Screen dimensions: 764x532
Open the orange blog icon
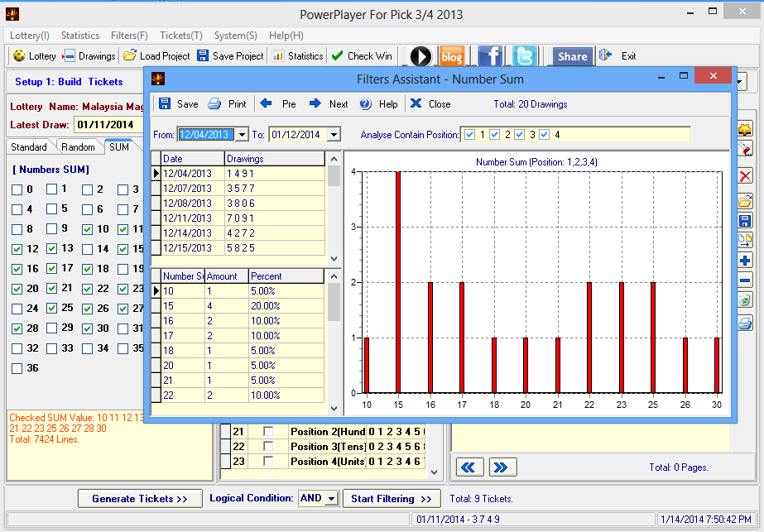click(452, 56)
